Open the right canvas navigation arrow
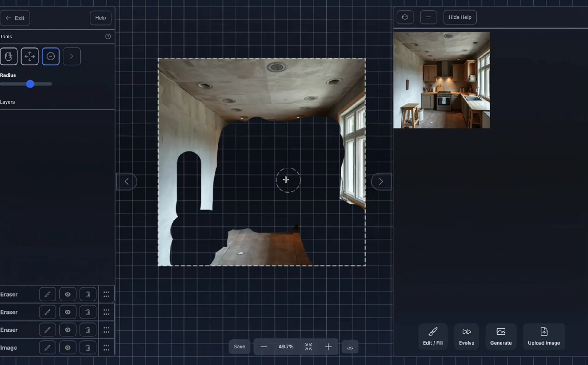 381,181
